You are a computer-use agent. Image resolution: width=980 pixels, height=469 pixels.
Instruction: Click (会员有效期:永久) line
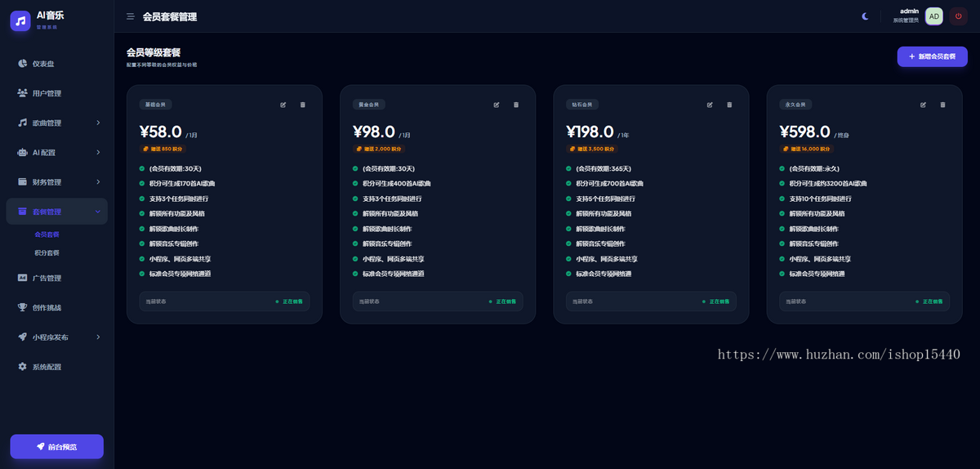point(816,168)
